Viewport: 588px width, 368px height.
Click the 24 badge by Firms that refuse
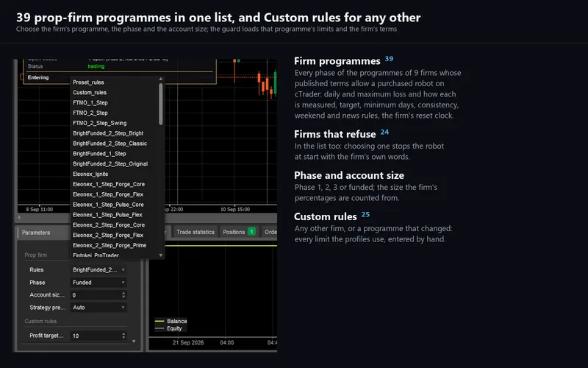(384, 132)
